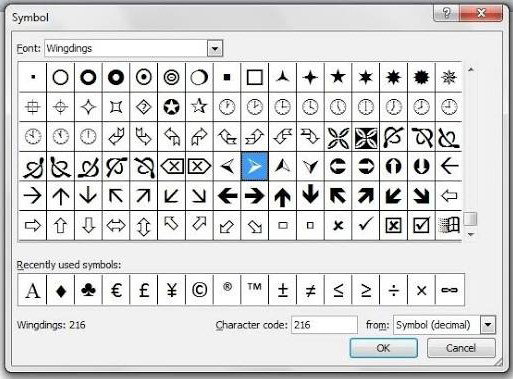Select the checked box symbol in grid

[421, 226]
